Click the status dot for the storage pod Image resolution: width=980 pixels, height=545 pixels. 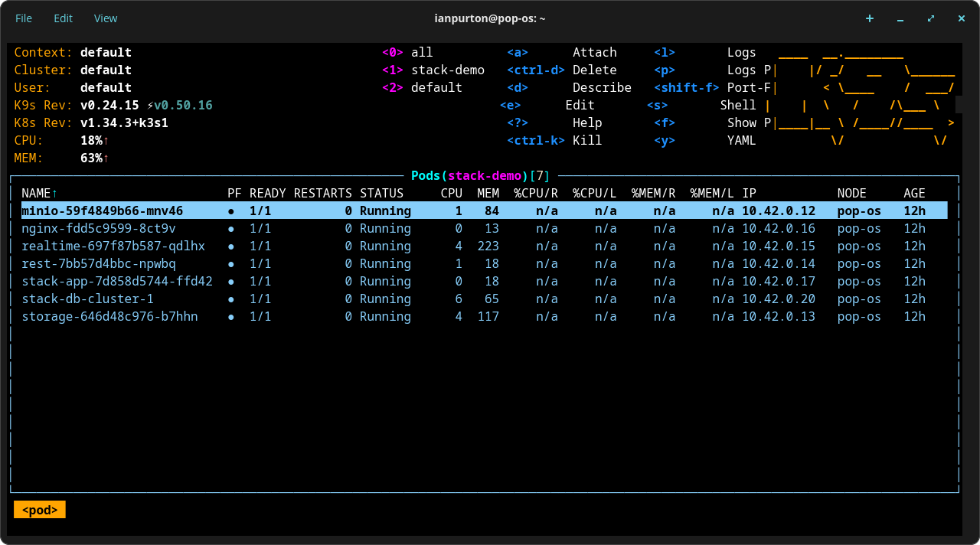click(x=231, y=316)
